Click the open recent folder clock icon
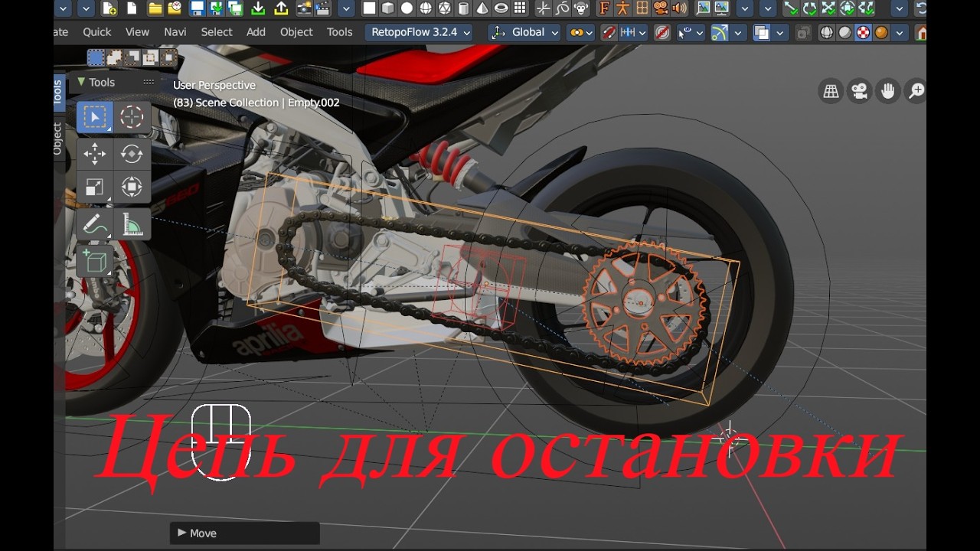980x551 pixels. point(175,8)
